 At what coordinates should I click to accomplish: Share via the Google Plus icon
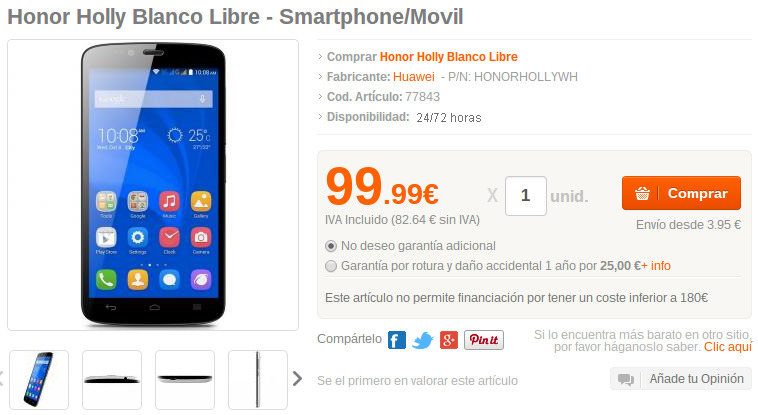pyautogui.click(x=449, y=340)
